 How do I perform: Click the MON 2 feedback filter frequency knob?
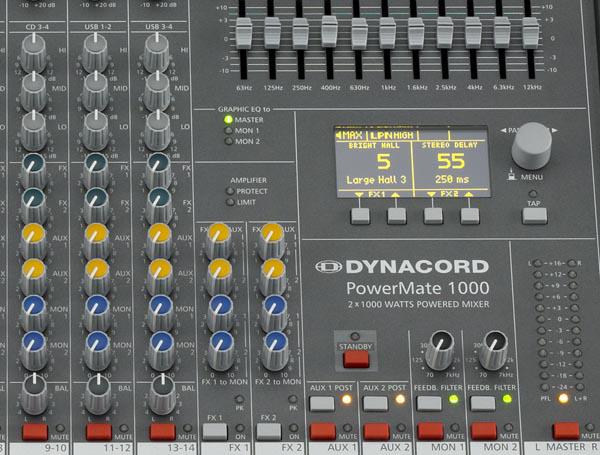493,349
